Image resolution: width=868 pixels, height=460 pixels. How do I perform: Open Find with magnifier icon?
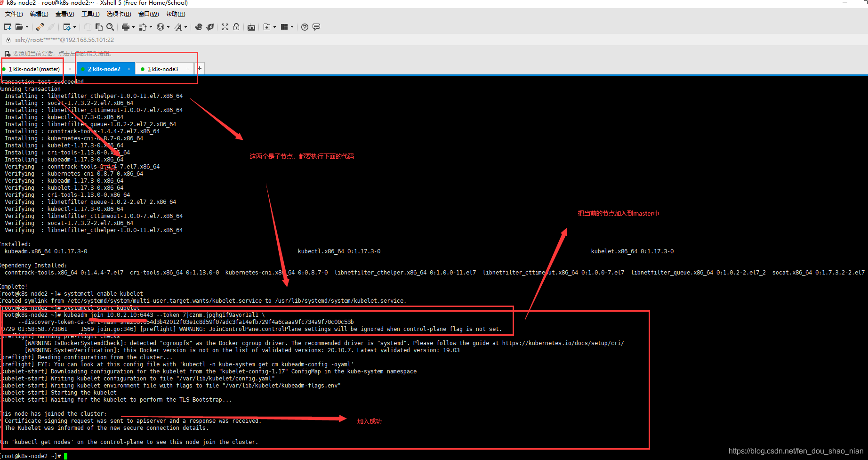click(x=110, y=27)
